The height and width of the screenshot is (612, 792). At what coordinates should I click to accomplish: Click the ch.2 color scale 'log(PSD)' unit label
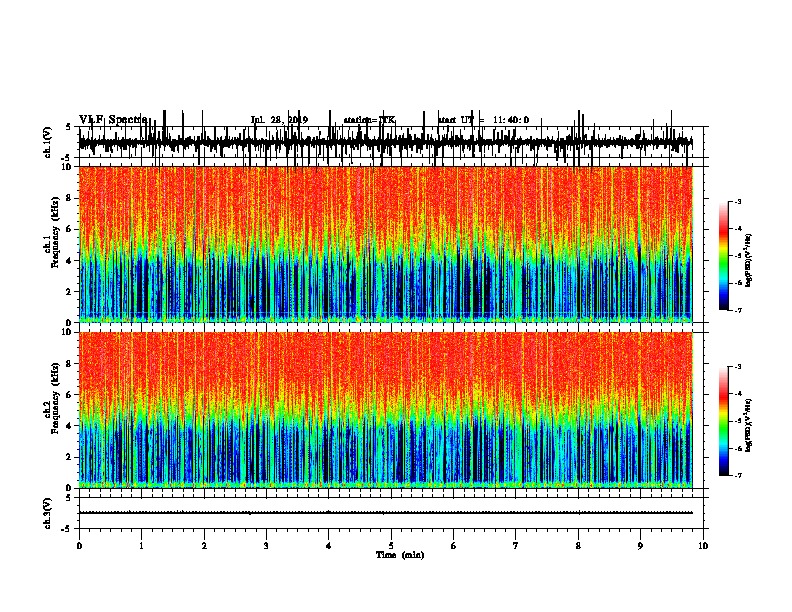(x=749, y=426)
